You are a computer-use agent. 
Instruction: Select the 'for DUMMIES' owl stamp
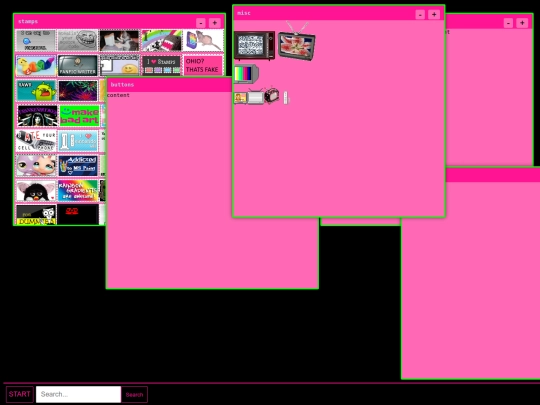click(36, 215)
